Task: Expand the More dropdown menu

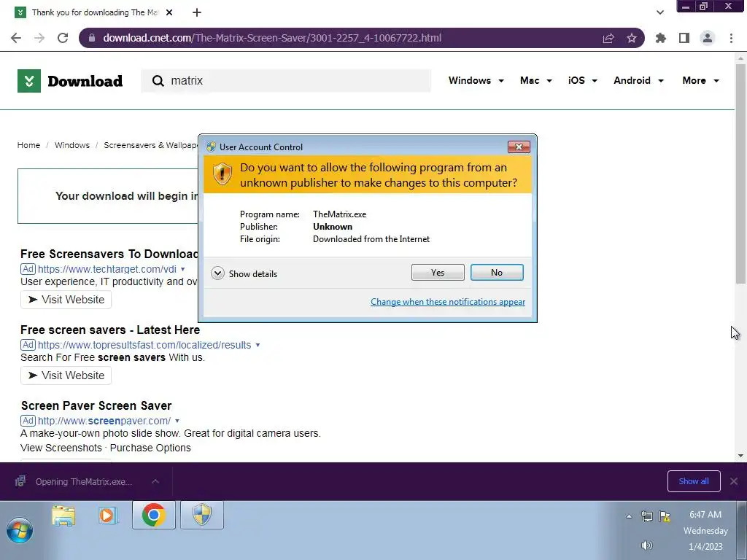Action: coord(701,80)
